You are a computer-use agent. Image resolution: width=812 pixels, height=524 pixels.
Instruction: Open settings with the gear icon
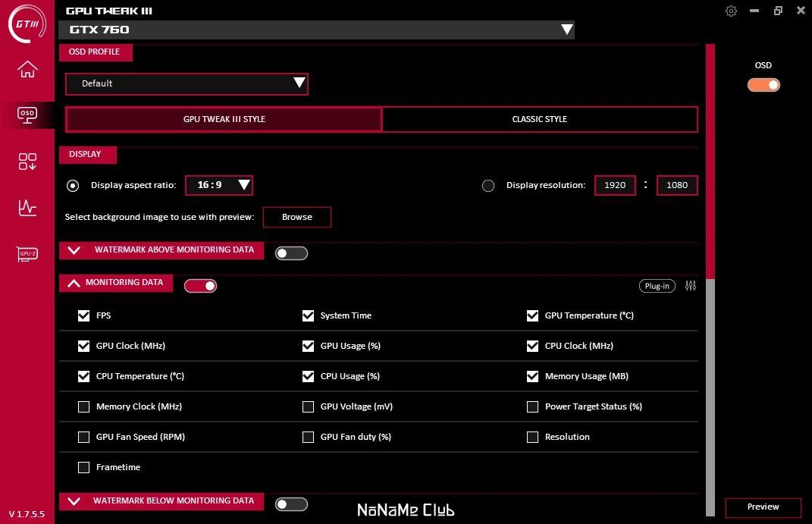(731, 11)
